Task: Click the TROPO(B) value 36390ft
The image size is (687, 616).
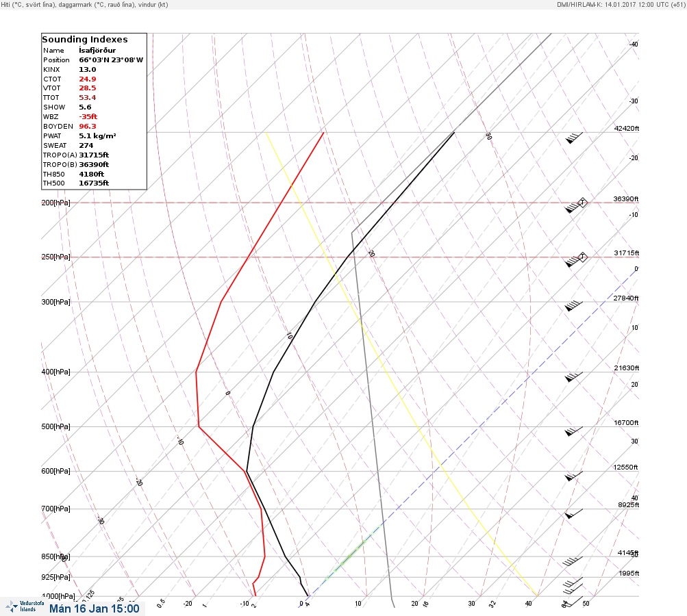Action: coord(94,165)
